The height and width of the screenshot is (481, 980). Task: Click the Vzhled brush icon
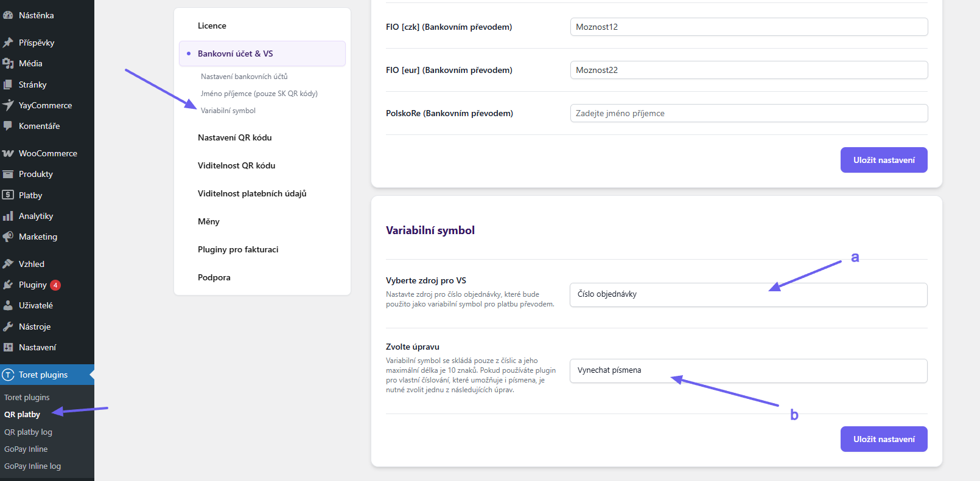pos(8,264)
